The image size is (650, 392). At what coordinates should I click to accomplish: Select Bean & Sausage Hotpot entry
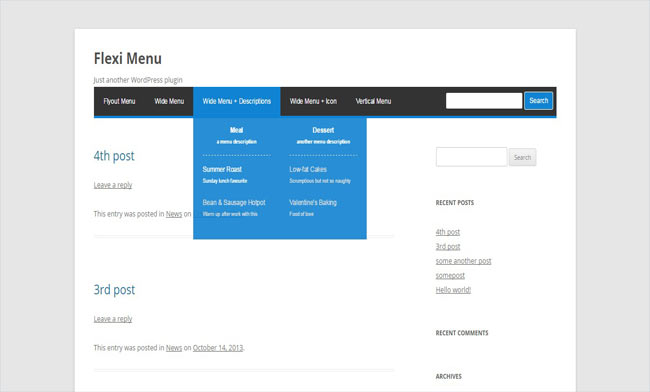[x=234, y=203]
